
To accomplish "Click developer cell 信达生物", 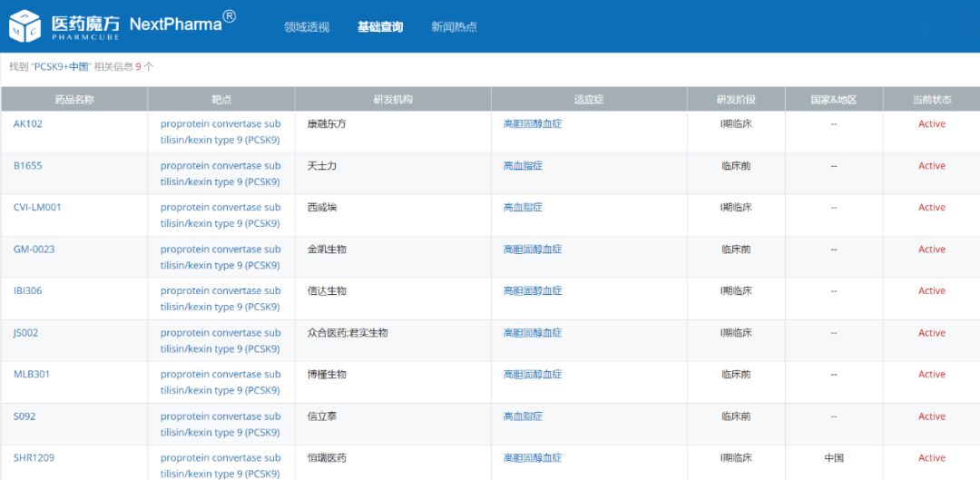I will (327, 290).
